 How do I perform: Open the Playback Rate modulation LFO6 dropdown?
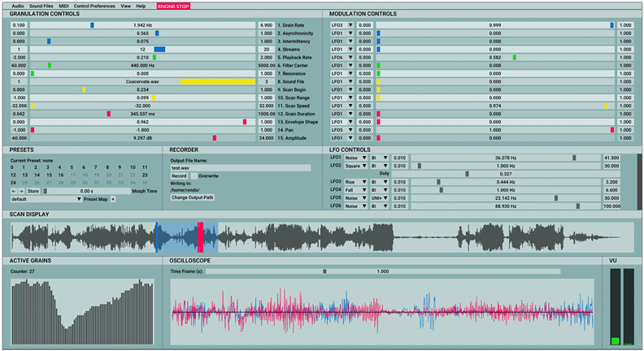tap(342, 58)
